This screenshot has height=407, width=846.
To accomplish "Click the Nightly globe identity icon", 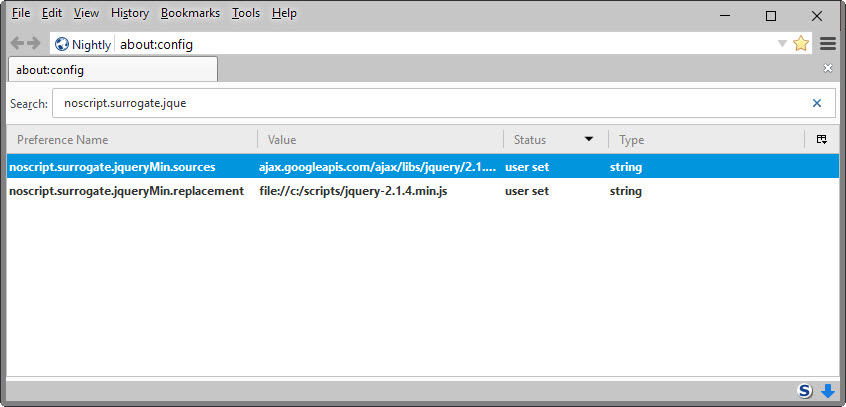I will coord(62,44).
